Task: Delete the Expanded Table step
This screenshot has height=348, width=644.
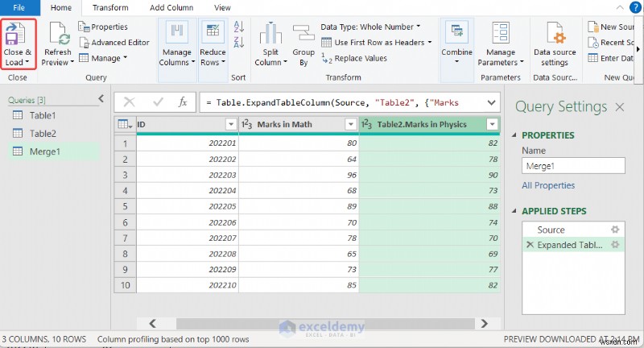Action: tap(530, 245)
